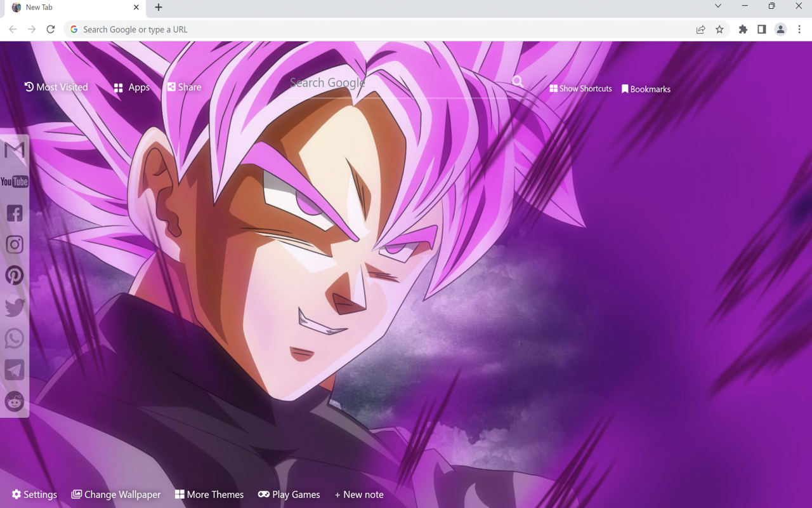Image resolution: width=812 pixels, height=508 pixels.
Task: Expand the tab search dropdown
Action: tap(718, 6)
